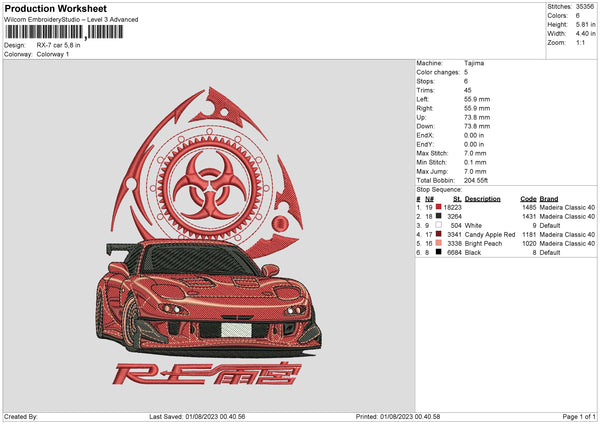Click the Bright Peach description
This screenshot has height=424, width=600.
click(x=483, y=243)
